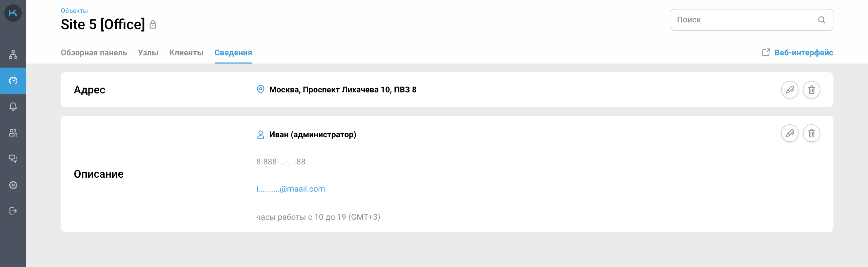Edit the address with pencil icon
The image size is (868, 267).
pos(790,90)
